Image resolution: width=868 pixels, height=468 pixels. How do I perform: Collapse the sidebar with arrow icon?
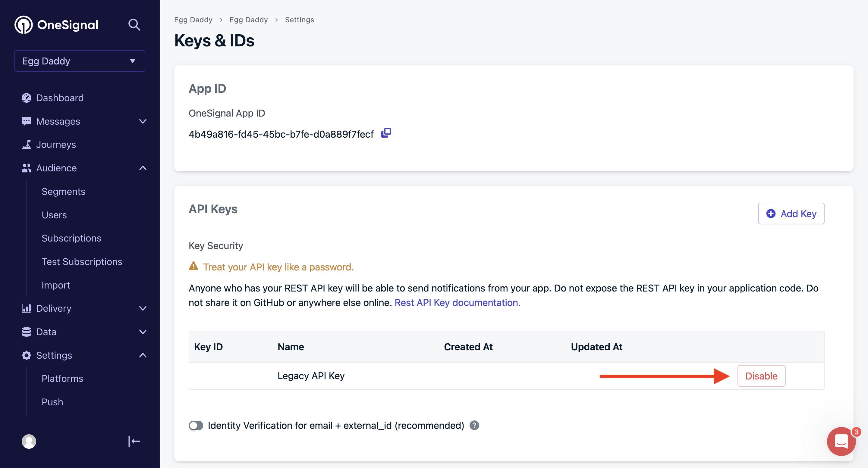click(x=134, y=441)
